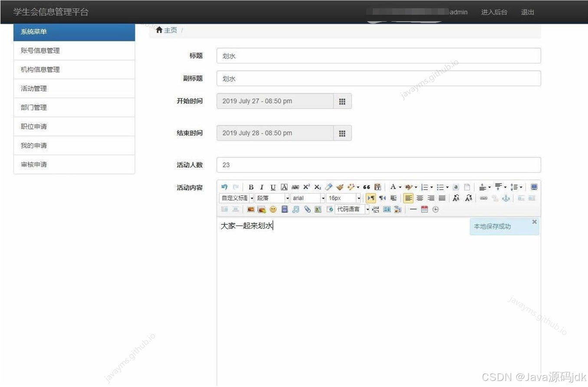Insert a video with the film icon
The height and width of the screenshot is (387, 588).
pyautogui.click(x=285, y=209)
